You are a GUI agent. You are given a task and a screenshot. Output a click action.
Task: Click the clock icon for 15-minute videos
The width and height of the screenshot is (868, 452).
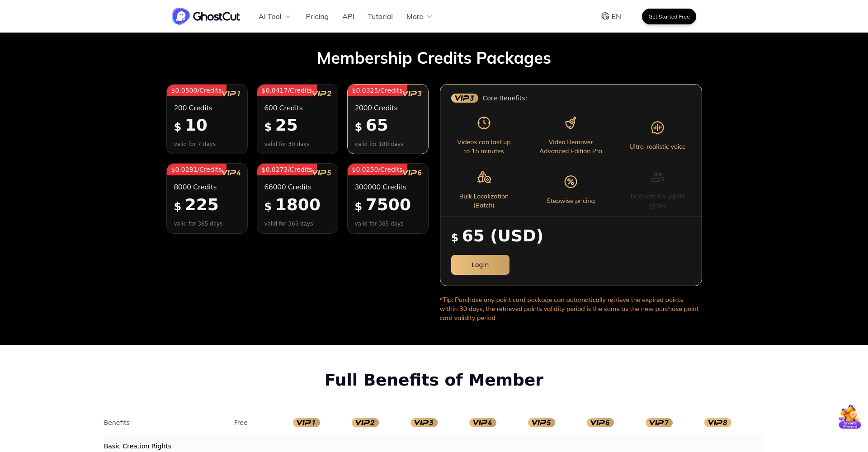pos(484,122)
